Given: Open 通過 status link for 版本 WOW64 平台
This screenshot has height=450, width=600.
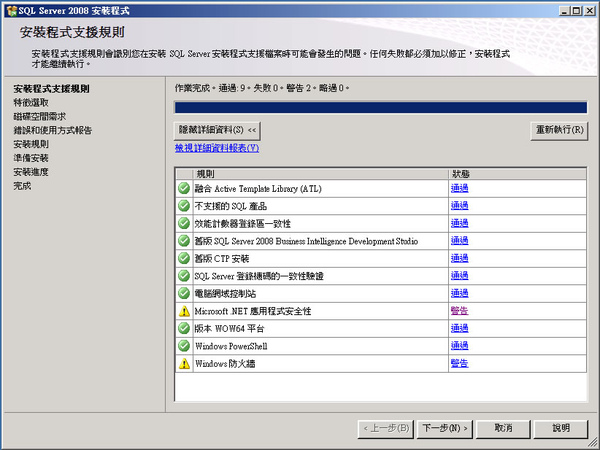Looking at the screenshot, I should 460,328.
